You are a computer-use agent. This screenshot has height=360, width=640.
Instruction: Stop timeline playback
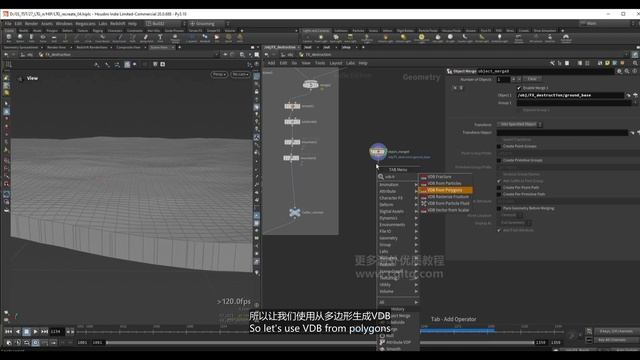point(26,332)
